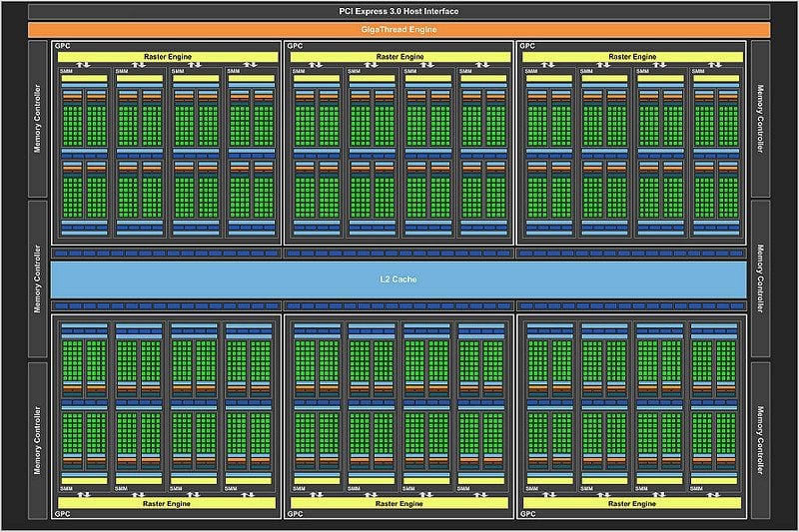Select the upper-left Memory Controller block
Screen dimensions: 799x532
[x=38, y=119]
